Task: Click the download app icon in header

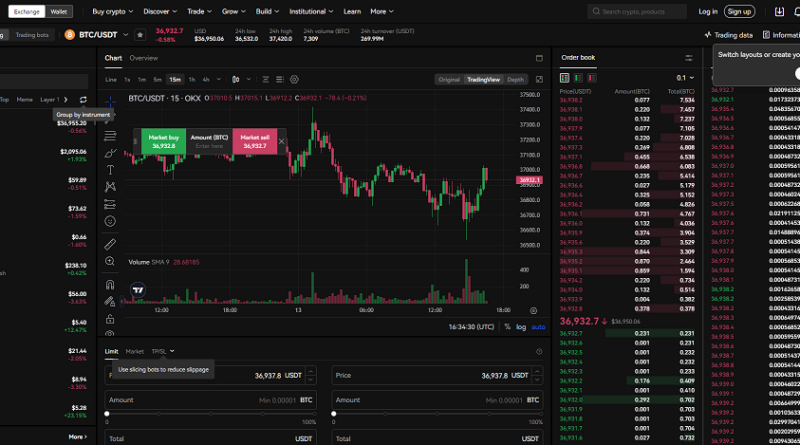Action: (x=779, y=11)
